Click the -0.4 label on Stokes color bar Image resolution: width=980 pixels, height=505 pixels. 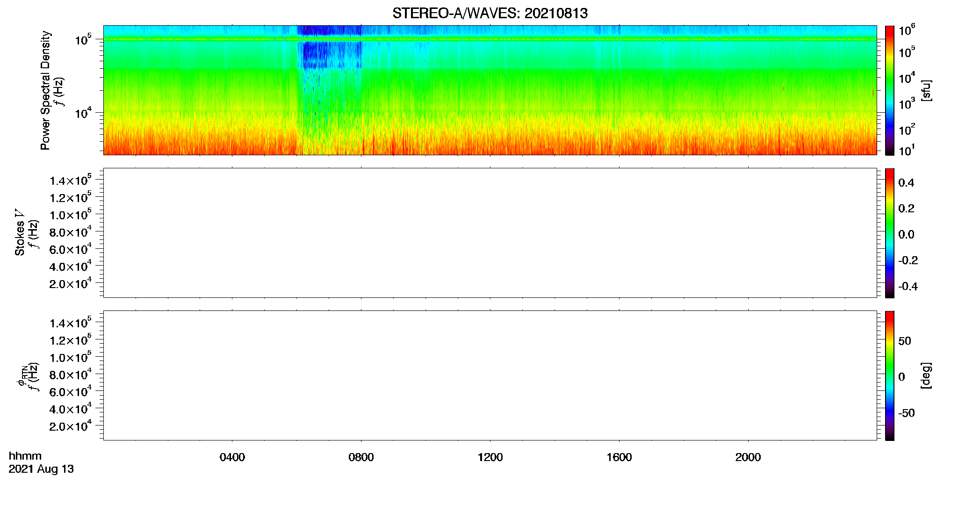coord(908,287)
